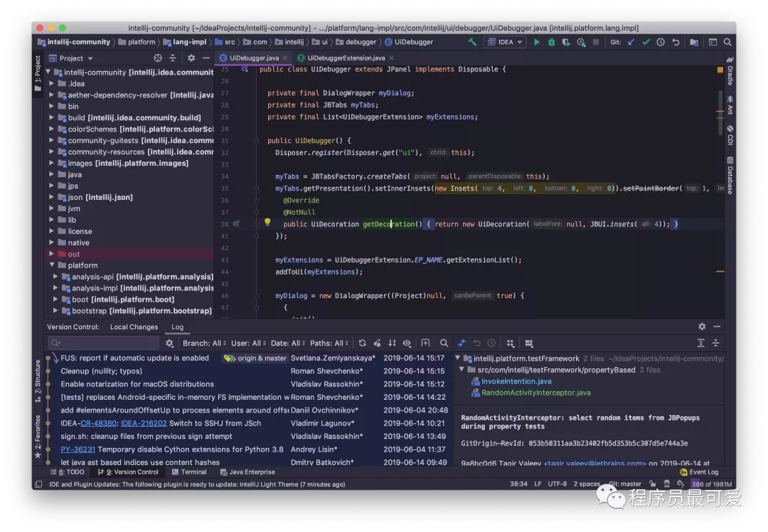Show Git history clock icon in main toolbar
This screenshot has height=532, width=768.
[x=661, y=42]
